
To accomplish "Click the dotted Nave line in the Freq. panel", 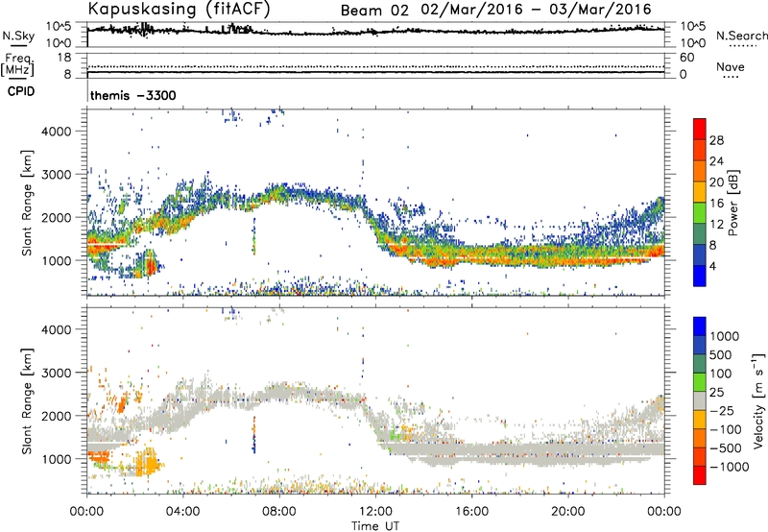I will click(x=375, y=66).
